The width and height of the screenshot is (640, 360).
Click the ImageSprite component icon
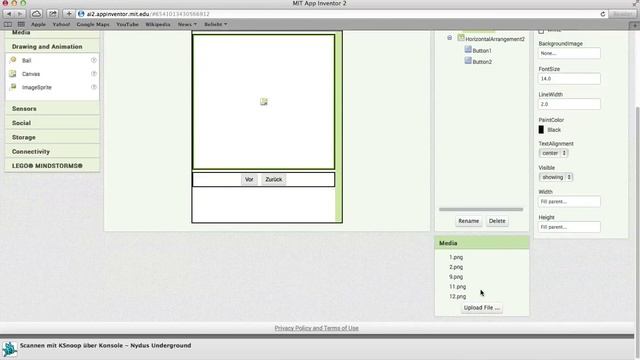tap(13, 87)
